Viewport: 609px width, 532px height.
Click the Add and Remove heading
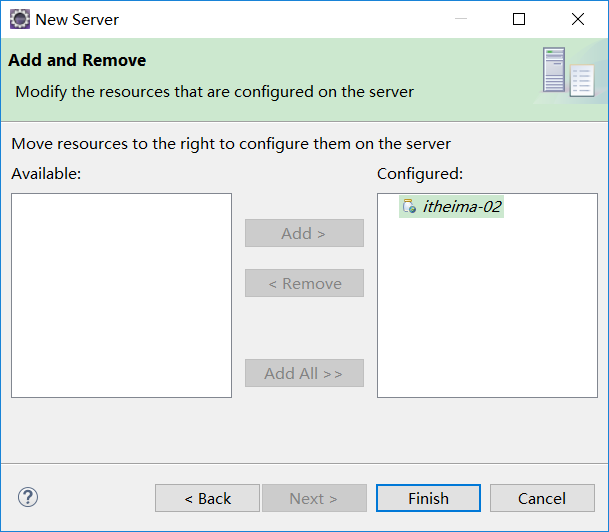pos(77,60)
